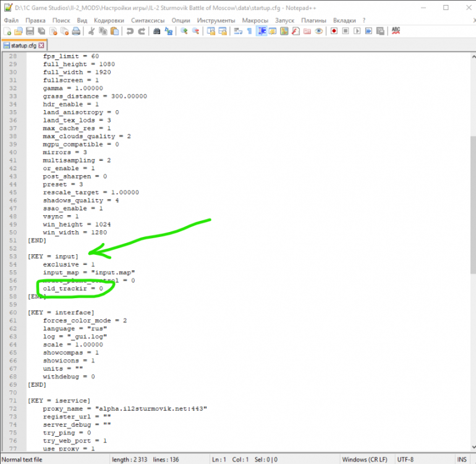Toggle show all characters pilcrow icon

(249, 31)
